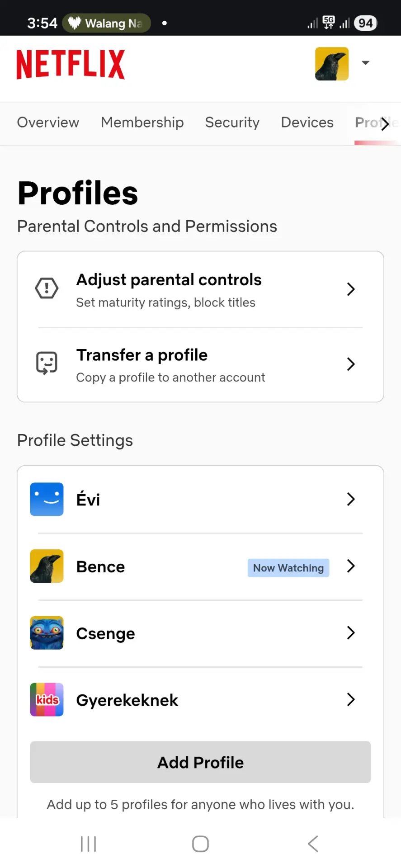The width and height of the screenshot is (401, 868).
Task: Select Csenge's blue monster avatar
Action: 47,633
